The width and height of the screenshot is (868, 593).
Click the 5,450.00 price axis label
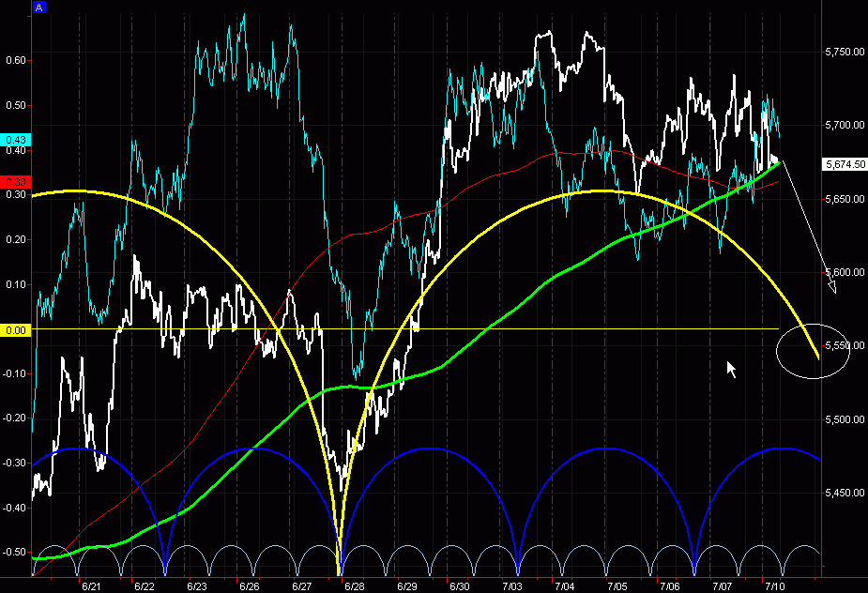point(845,493)
